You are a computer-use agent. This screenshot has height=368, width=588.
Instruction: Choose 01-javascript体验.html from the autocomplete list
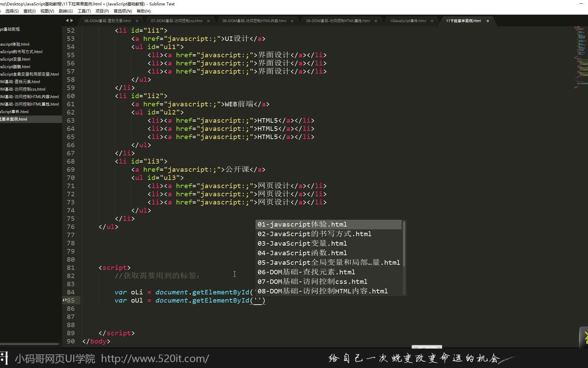[328, 225]
